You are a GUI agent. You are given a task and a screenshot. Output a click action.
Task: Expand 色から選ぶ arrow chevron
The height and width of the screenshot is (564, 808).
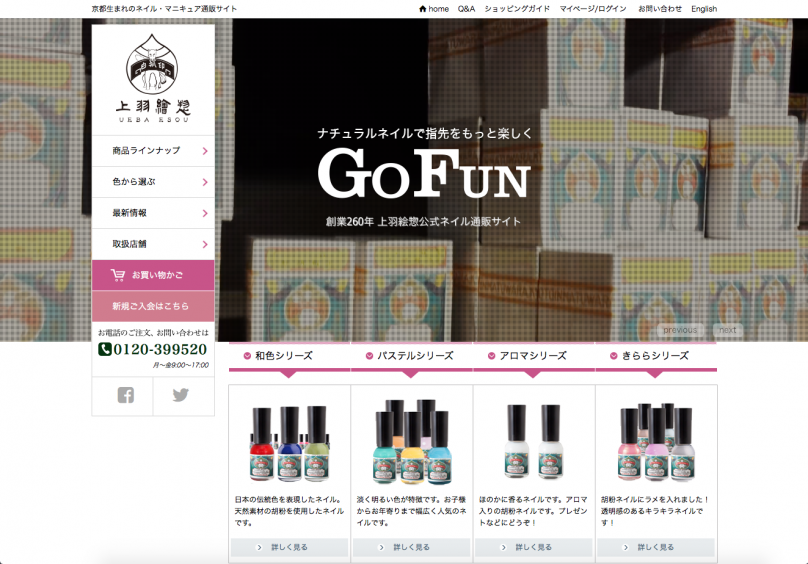pos(205,182)
